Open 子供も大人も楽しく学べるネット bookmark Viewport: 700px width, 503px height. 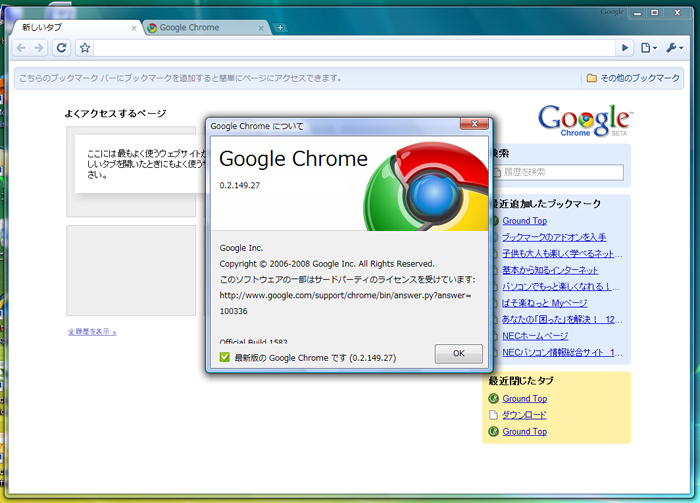pyautogui.click(x=562, y=254)
